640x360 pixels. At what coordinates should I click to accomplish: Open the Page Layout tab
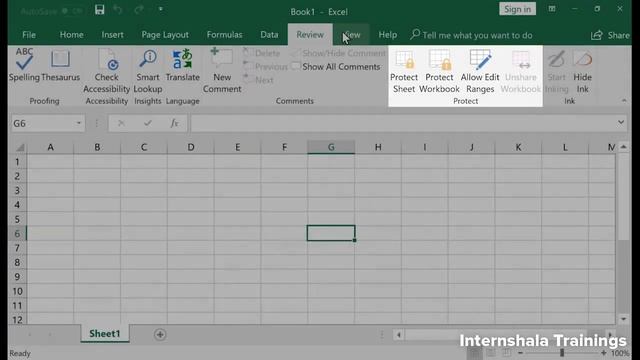[165, 35]
